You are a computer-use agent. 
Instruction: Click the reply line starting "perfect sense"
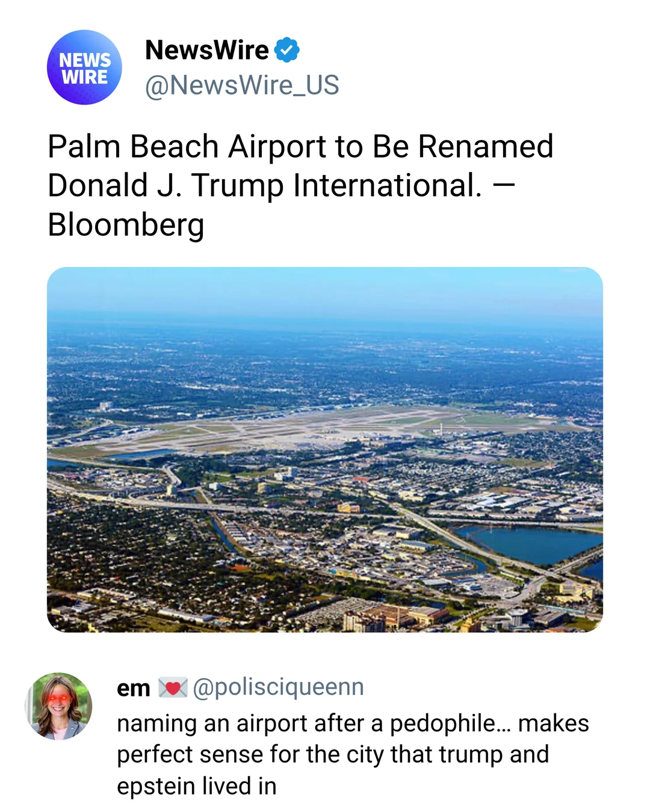click(332, 754)
